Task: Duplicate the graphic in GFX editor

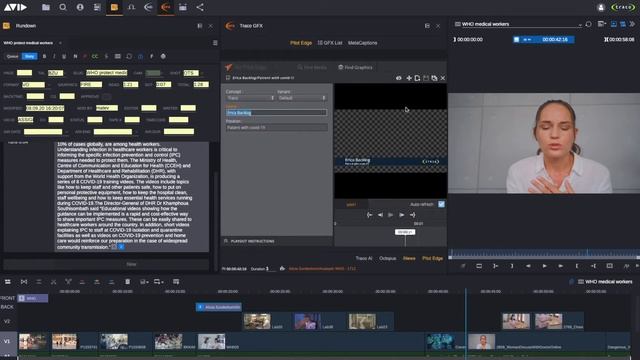Action: (x=434, y=78)
